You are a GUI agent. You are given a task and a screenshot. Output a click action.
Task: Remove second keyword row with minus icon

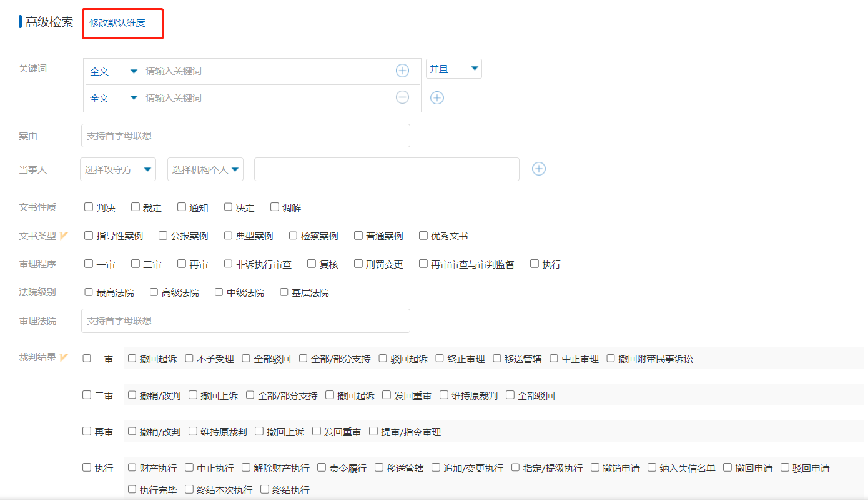pyautogui.click(x=402, y=97)
